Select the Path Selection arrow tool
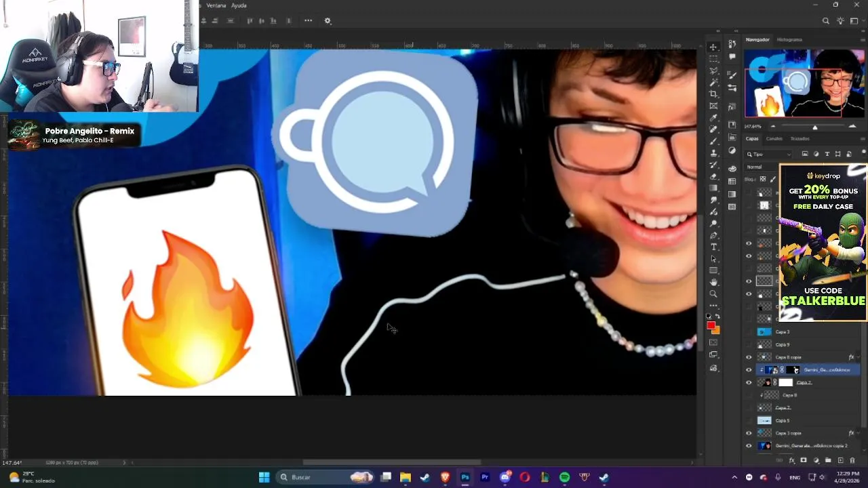This screenshot has width=868, height=488. pos(713,259)
